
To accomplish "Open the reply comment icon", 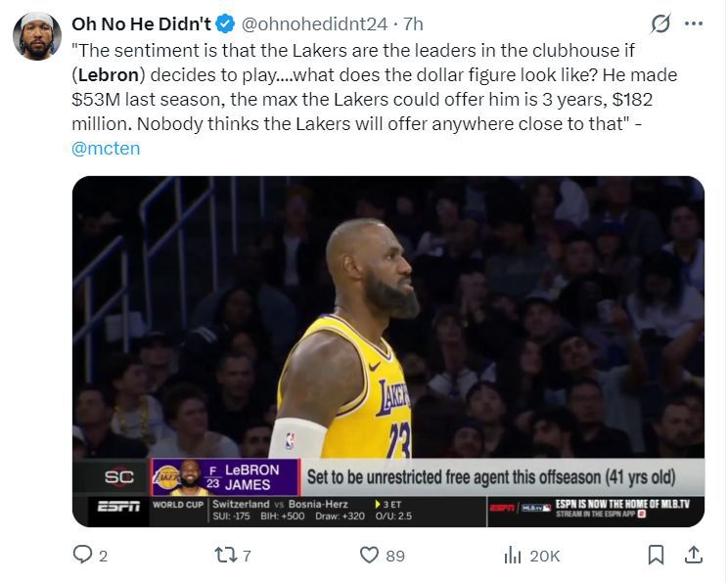I will 82,555.
